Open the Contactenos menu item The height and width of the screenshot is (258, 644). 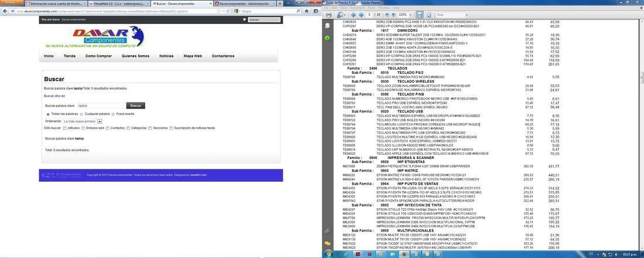point(223,56)
